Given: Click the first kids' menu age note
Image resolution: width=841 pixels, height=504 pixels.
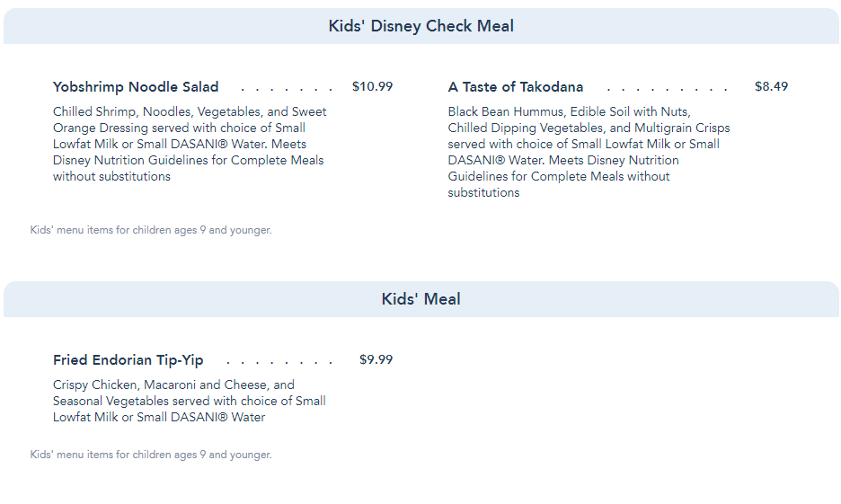Looking at the screenshot, I should coord(151,230).
